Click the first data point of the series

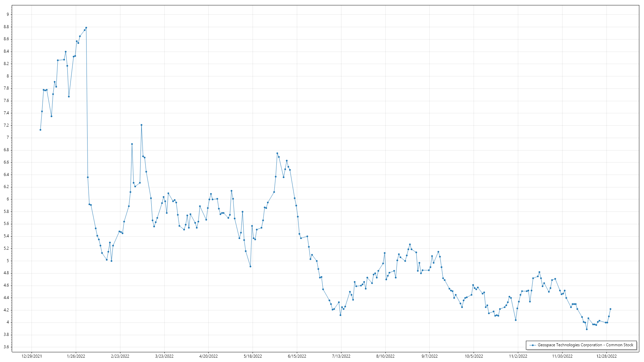(x=40, y=130)
